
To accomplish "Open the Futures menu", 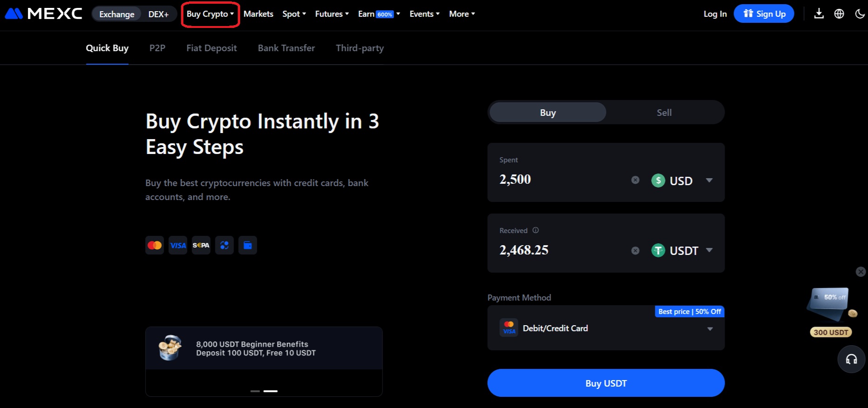I will (332, 14).
